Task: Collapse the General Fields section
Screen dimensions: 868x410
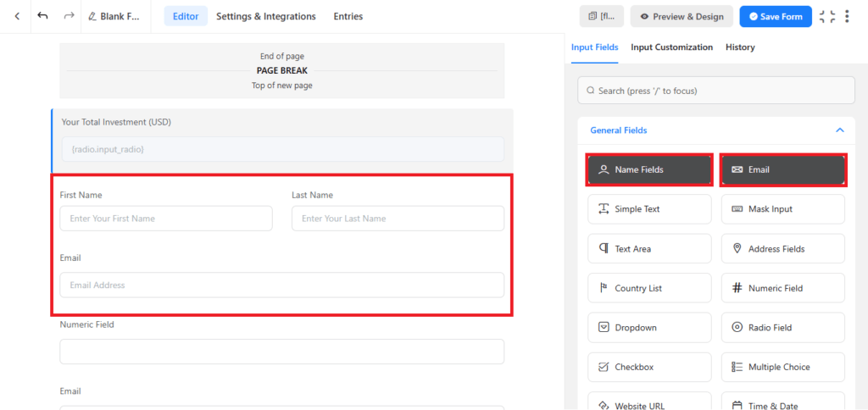Action: click(839, 130)
